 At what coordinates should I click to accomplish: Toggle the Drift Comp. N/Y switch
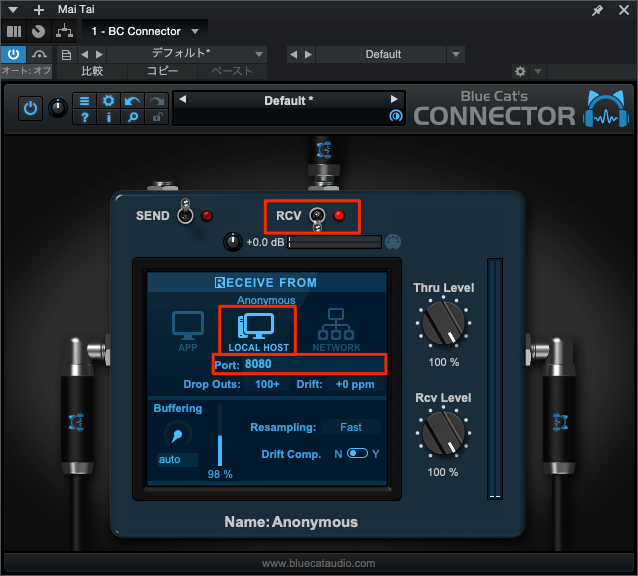click(x=357, y=453)
